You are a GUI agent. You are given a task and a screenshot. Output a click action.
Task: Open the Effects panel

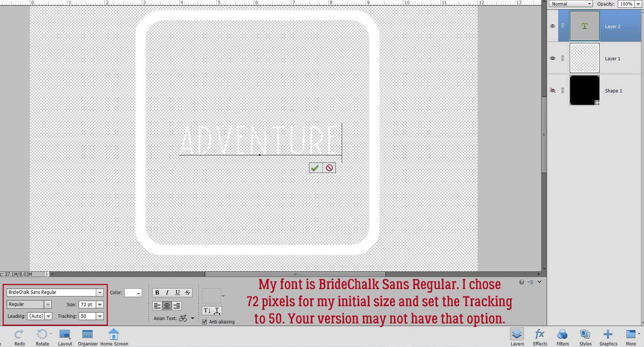pyautogui.click(x=540, y=337)
